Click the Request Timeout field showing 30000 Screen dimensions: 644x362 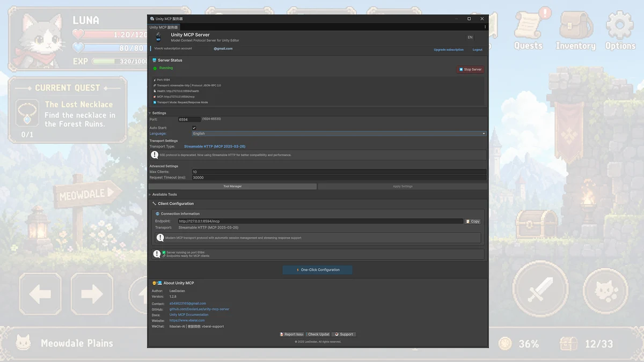339,178
